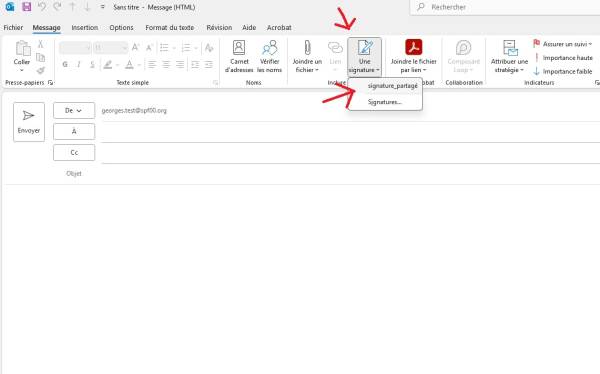The image size is (600, 374).
Task: Click the Cc recipients button
Action: (74, 152)
